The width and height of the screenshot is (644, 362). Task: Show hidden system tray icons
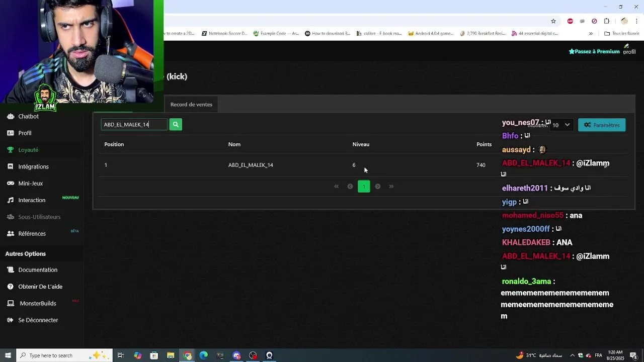572,355
